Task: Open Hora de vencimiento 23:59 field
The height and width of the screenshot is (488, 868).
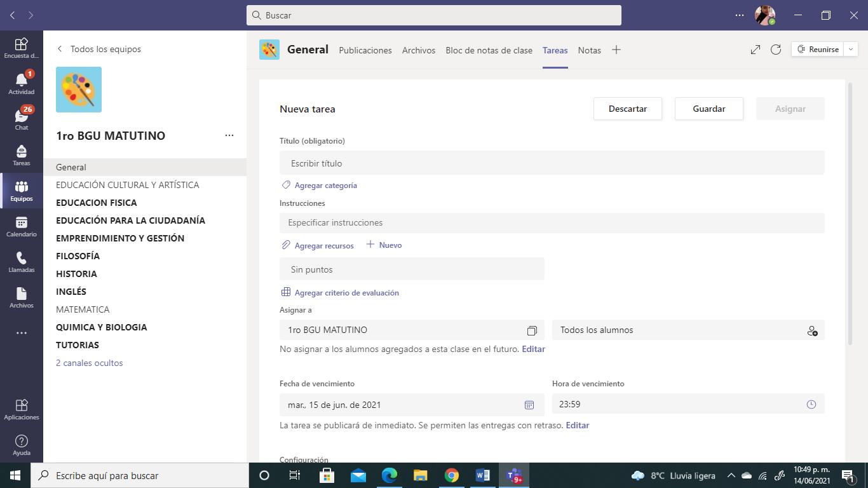Action: (x=688, y=404)
